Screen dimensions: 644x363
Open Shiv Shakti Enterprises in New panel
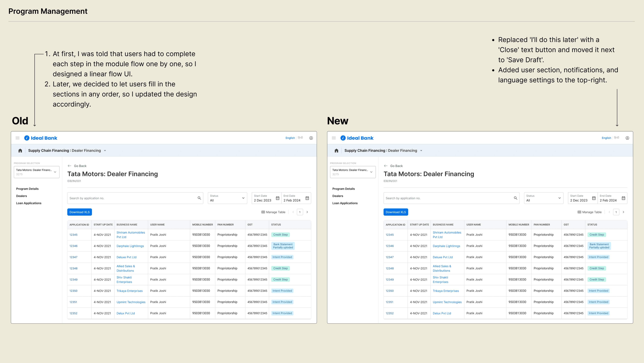tap(440, 280)
